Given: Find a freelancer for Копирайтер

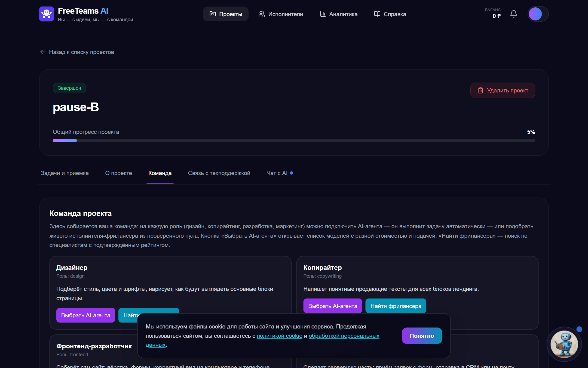Looking at the screenshot, I should pos(396,306).
